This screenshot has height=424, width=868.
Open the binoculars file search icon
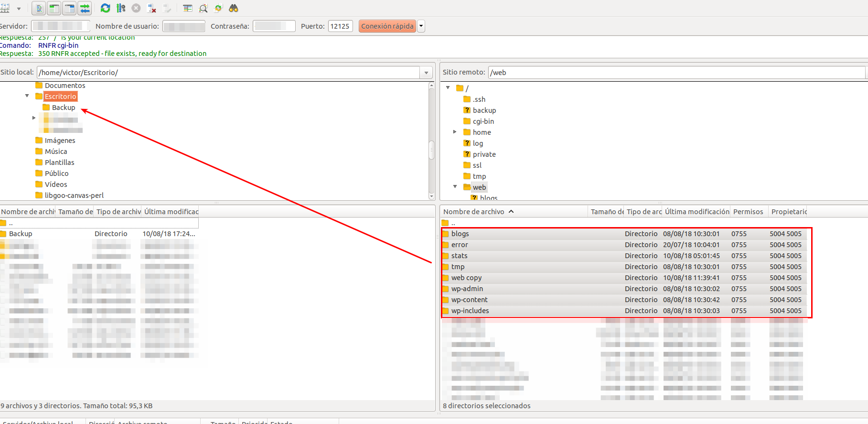(234, 8)
